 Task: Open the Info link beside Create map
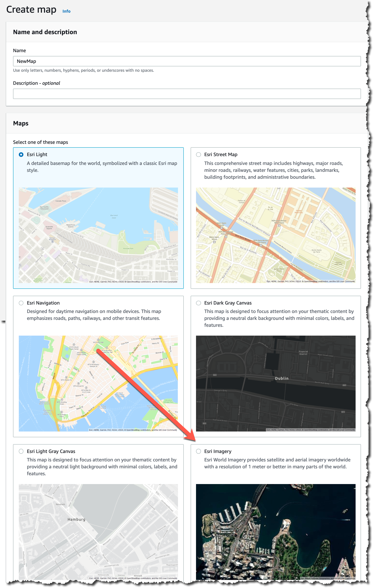point(66,11)
